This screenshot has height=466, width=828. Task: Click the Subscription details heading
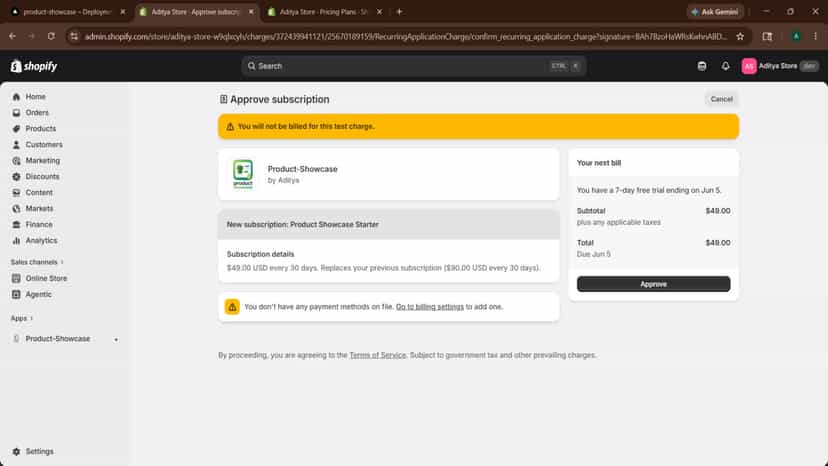coord(260,254)
